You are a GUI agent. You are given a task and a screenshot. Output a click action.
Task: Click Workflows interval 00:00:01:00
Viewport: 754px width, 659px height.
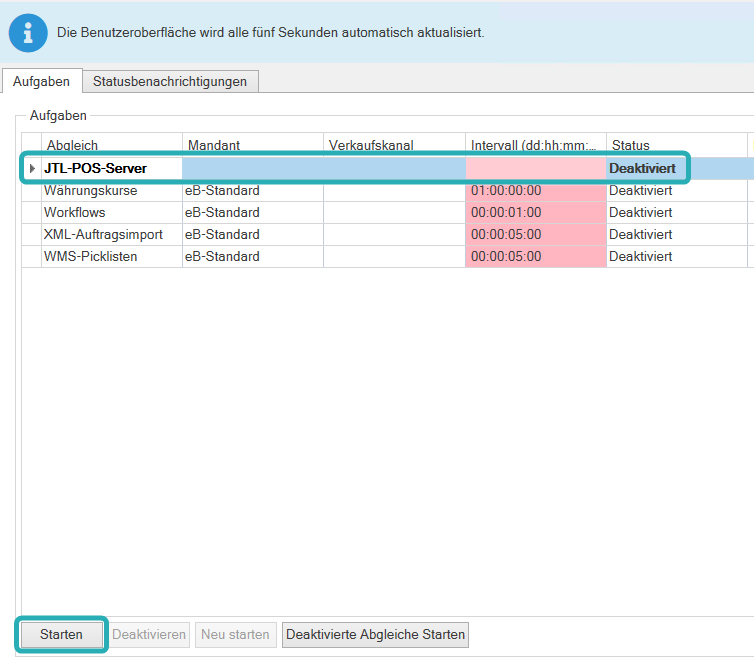pos(536,213)
